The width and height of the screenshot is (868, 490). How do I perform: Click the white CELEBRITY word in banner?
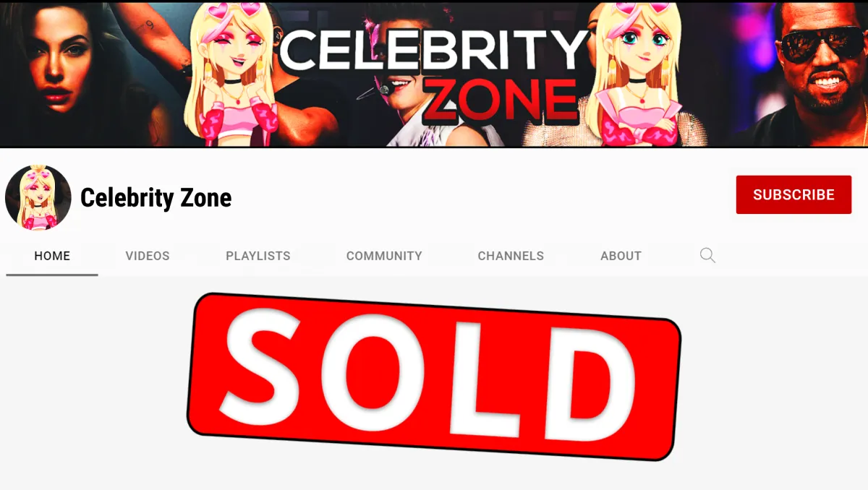434,51
